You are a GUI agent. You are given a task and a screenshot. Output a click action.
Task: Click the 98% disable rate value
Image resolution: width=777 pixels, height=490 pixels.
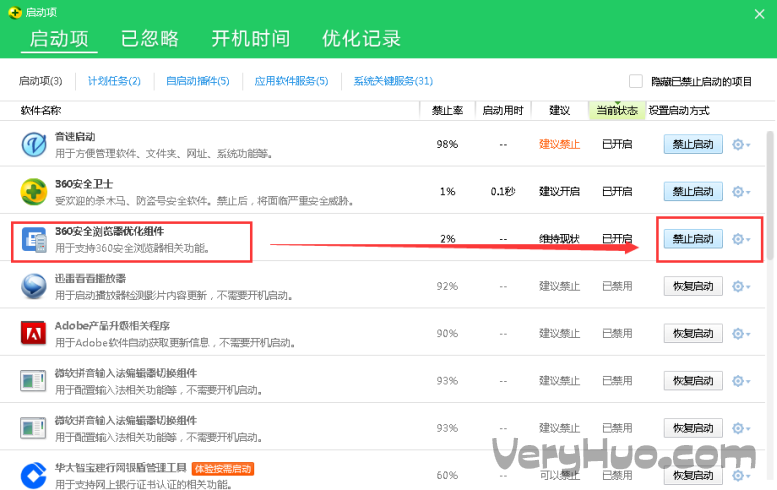(x=447, y=144)
